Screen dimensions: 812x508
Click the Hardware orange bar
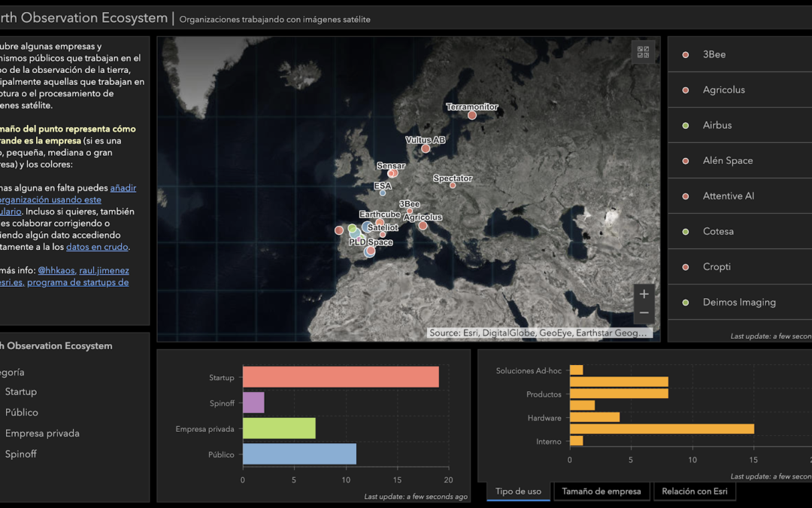coord(595,417)
